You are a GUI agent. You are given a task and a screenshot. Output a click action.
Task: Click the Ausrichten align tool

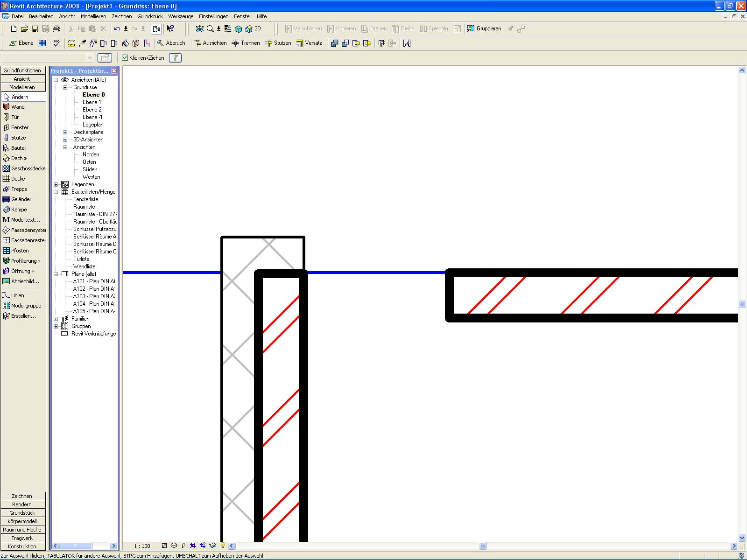pos(211,43)
